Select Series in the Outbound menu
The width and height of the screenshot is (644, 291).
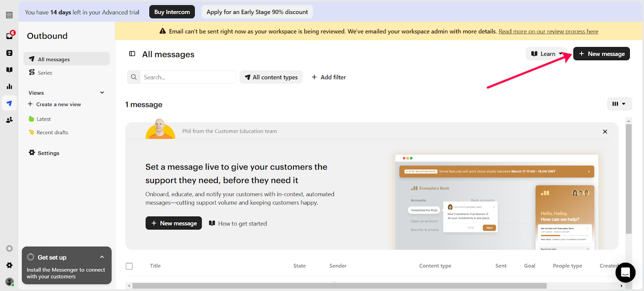click(x=45, y=73)
